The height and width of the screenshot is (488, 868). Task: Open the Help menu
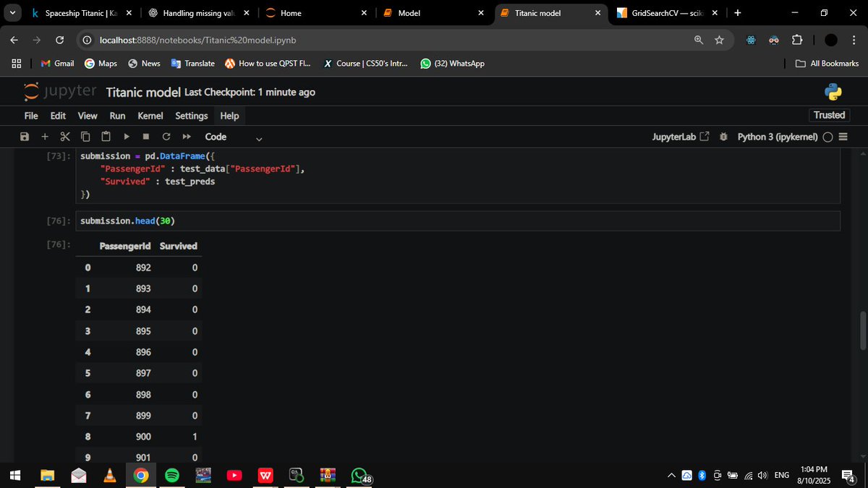tap(229, 116)
